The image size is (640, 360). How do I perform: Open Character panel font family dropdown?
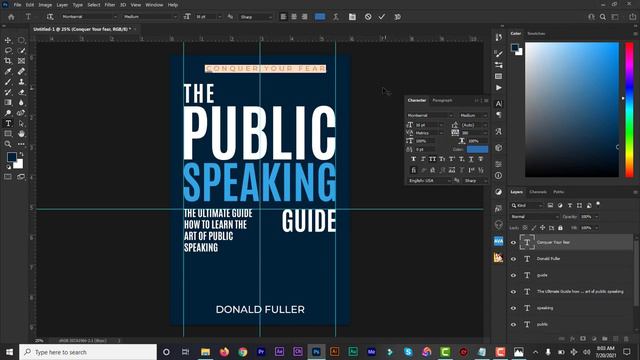(430, 116)
